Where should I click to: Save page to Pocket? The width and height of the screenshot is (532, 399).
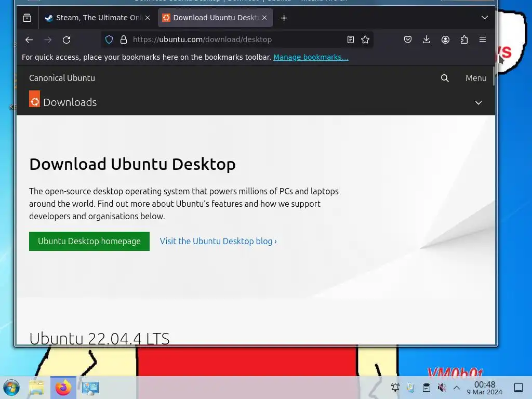[408, 39]
